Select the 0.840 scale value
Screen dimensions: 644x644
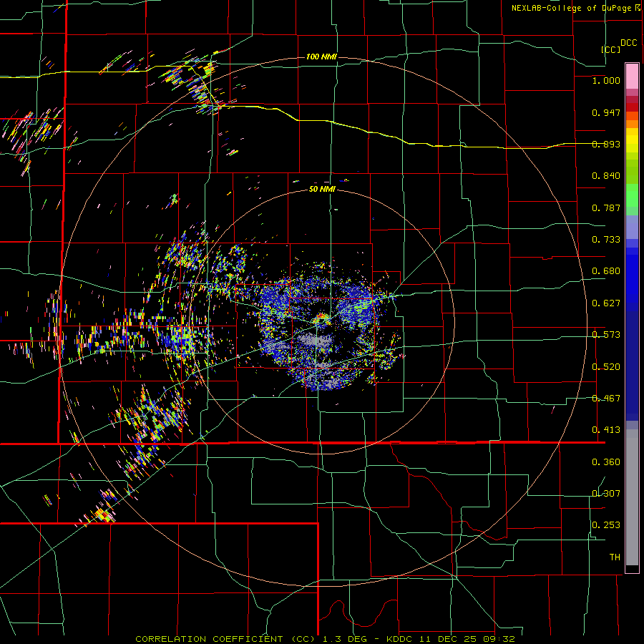click(606, 176)
